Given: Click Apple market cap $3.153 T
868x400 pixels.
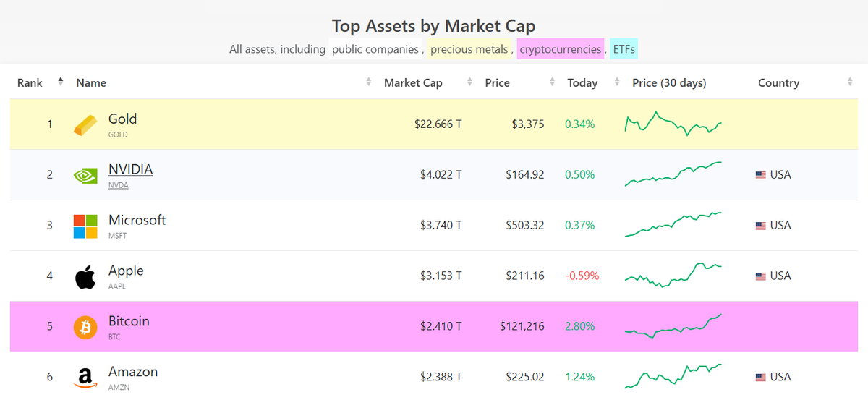Looking at the screenshot, I should [441, 276].
